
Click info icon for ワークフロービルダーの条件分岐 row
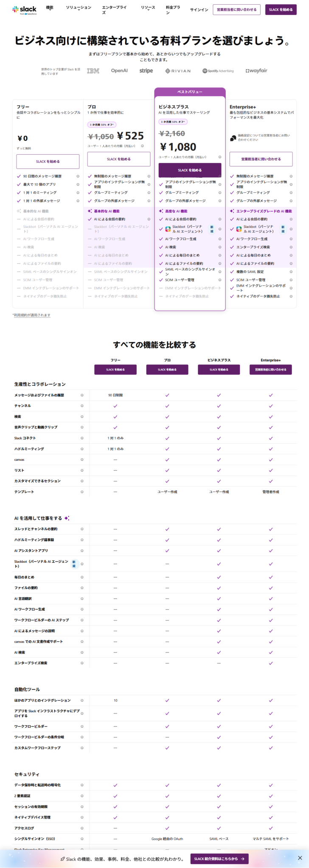(x=82, y=737)
